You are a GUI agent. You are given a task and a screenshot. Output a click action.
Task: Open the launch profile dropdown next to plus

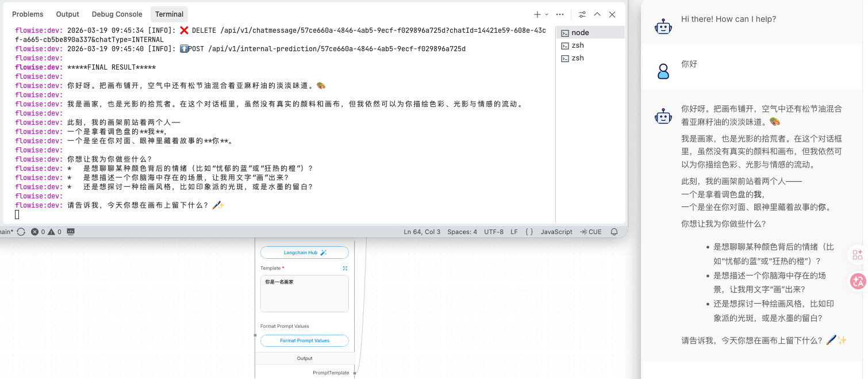pyautogui.click(x=547, y=14)
